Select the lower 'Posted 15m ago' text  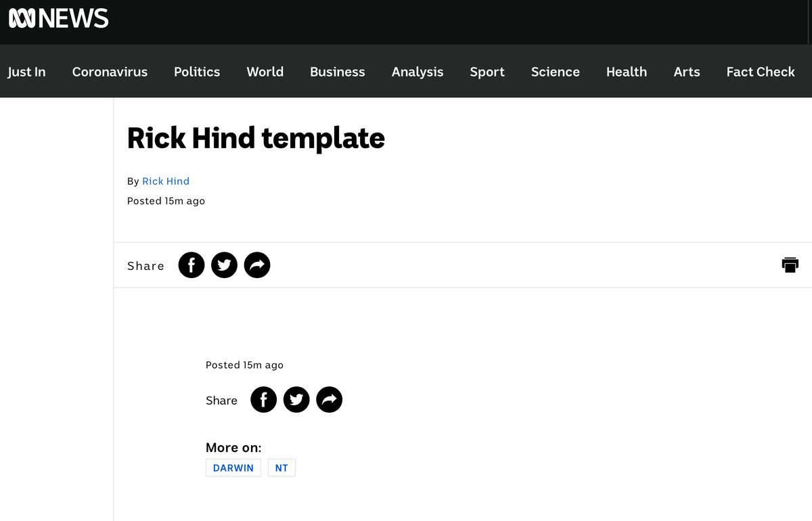click(x=244, y=365)
